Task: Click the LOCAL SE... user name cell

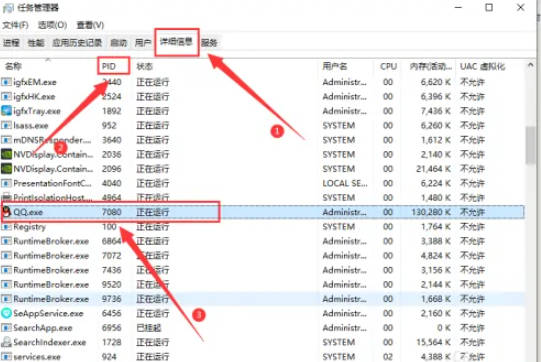Action: tap(345, 183)
